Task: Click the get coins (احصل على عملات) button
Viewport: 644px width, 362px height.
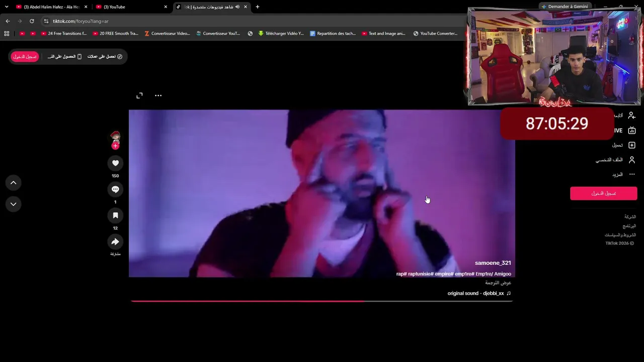Action: (105, 57)
